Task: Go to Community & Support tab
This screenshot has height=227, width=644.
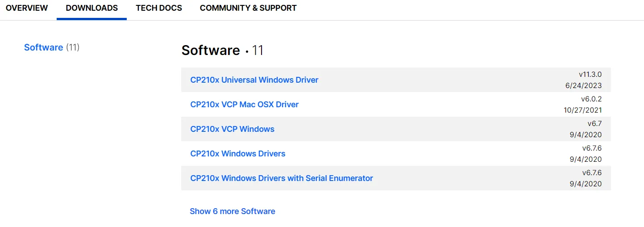Action: tap(248, 8)
